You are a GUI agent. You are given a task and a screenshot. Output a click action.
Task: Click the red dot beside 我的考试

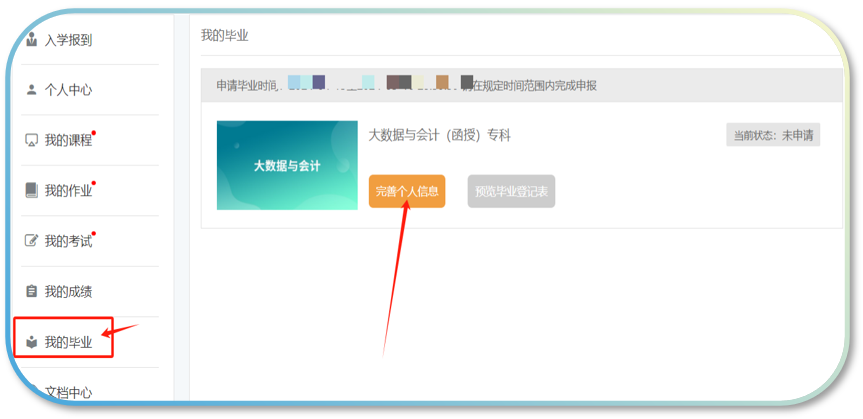pyautogui.click(x=94, y=233)
